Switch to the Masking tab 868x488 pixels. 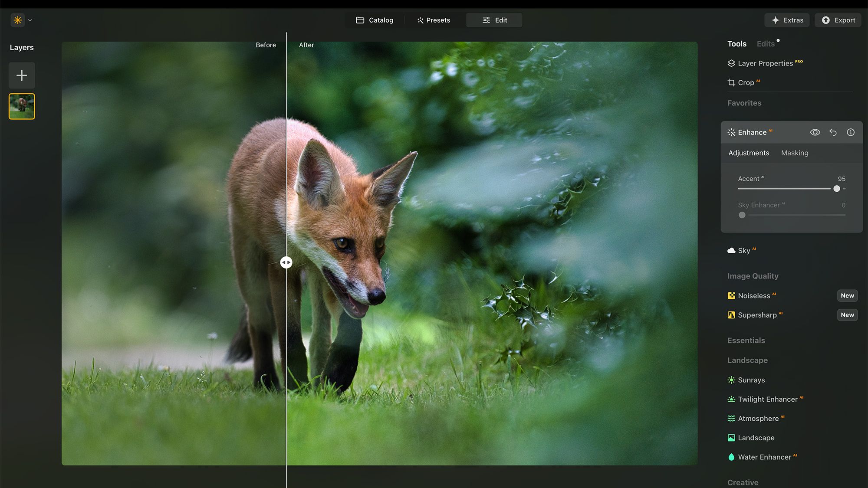[795, 153]
